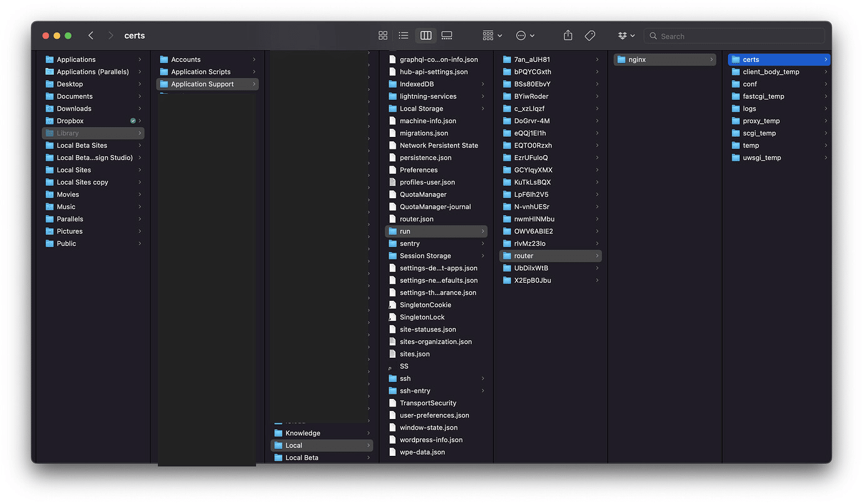Switch to list view
Image resolution: width=863 pixels, height=504 pixels.
pos(403,36)
